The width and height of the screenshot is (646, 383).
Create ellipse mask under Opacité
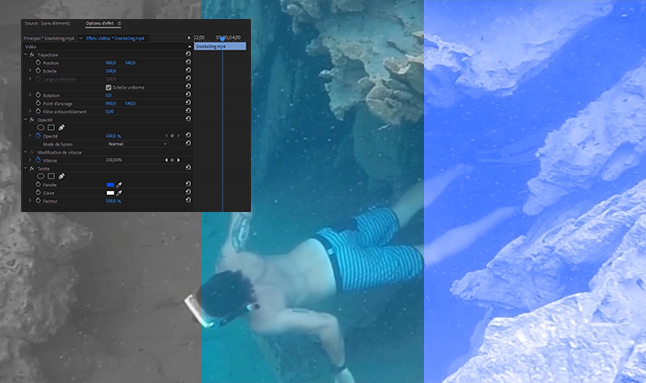tap(40, 128)
